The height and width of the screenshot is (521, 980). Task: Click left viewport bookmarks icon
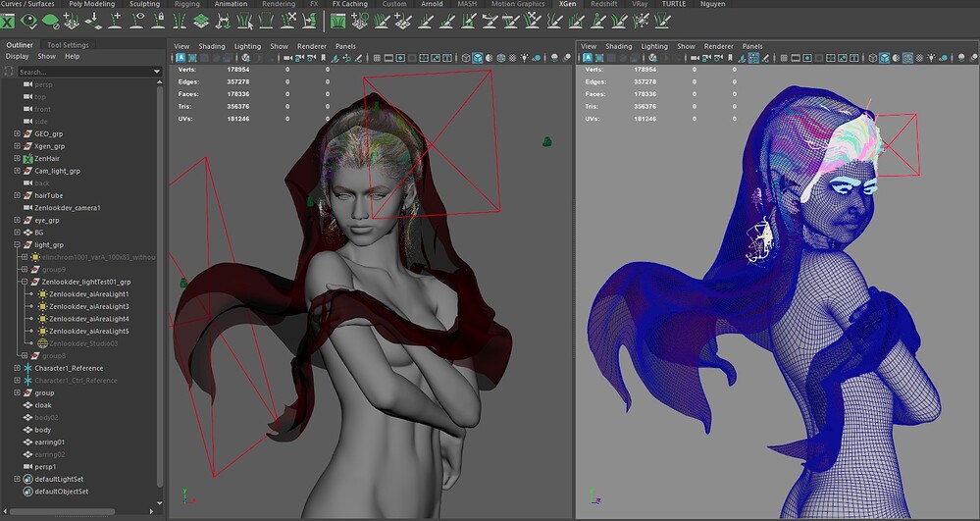323,58
